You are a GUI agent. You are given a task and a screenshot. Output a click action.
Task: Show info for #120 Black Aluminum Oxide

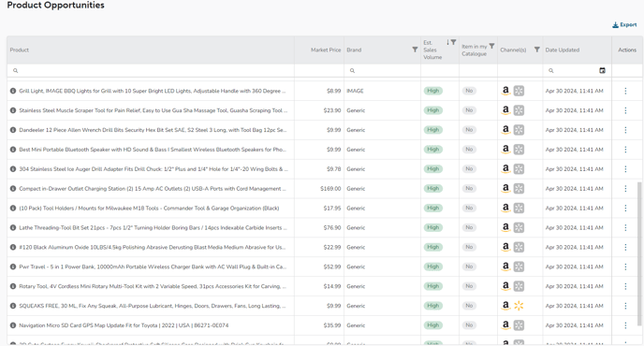coord(13,247)
